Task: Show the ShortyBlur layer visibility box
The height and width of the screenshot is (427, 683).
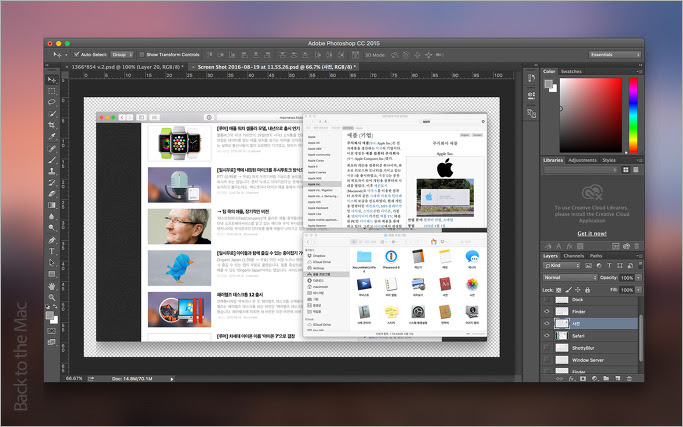Action: [547, 348]
